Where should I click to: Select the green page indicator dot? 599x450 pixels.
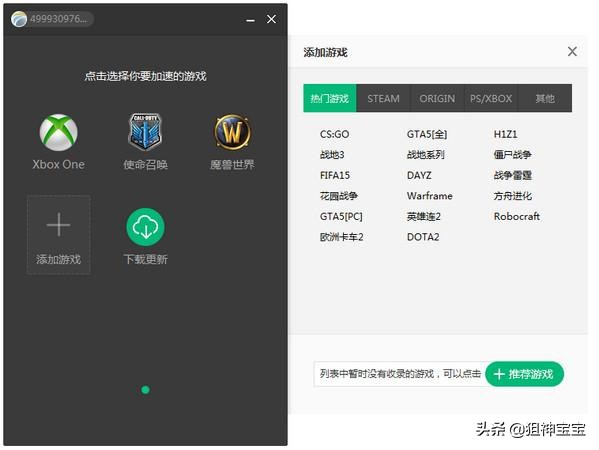point(146,390)
